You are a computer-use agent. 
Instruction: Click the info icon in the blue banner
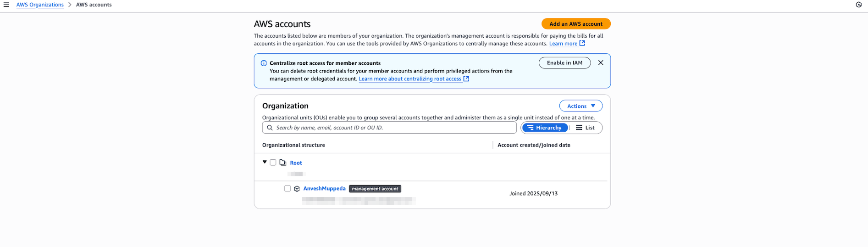264,63
